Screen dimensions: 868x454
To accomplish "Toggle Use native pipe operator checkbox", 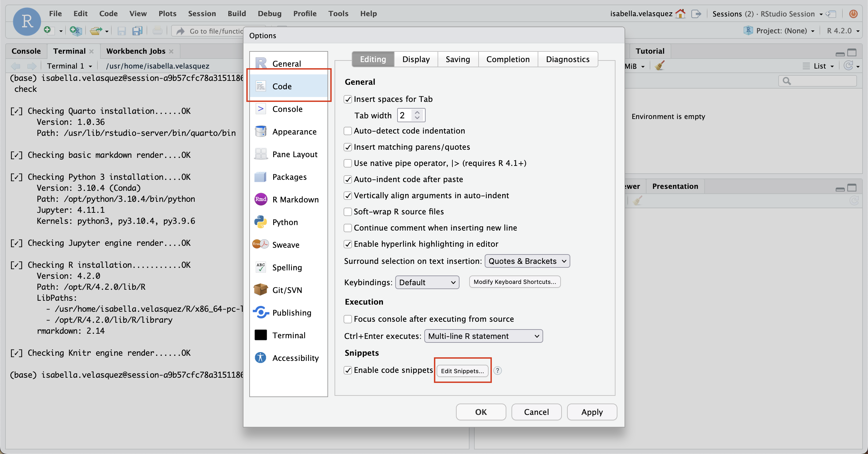I will 348,163.
